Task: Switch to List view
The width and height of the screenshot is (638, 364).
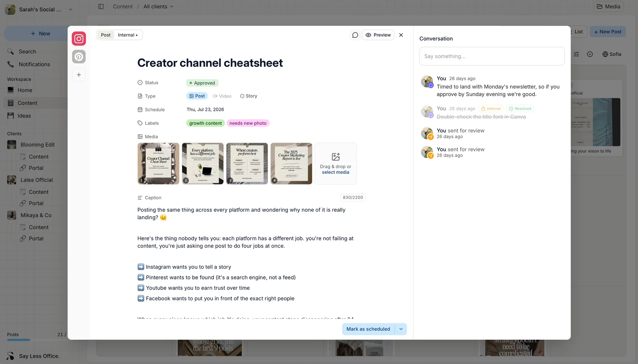Action: click(578, 32)
